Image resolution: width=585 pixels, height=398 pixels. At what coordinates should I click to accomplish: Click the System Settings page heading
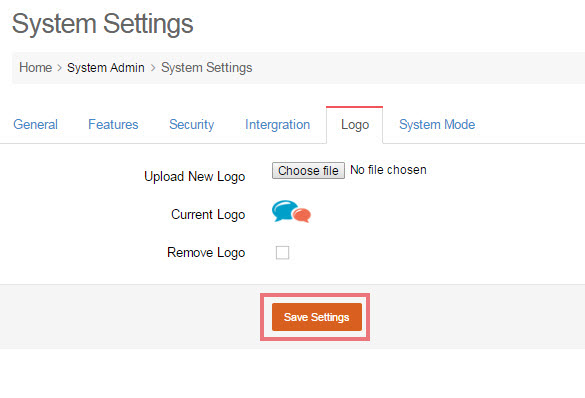click(103, 24)
